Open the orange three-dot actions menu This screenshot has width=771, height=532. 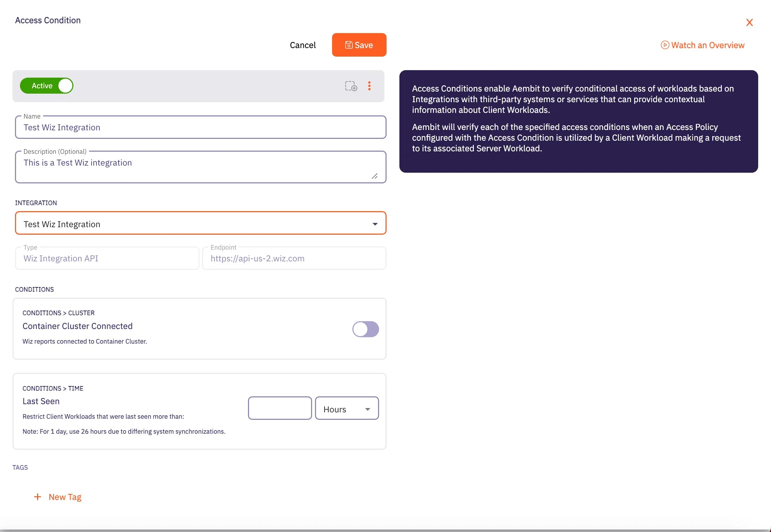(x=369, y=86)
